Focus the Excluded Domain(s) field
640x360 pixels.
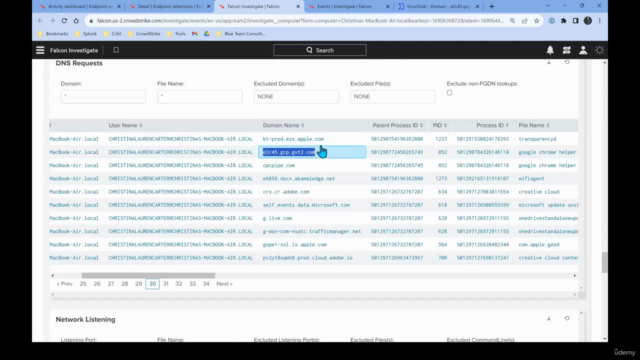pyautogui.click(x=296, y=97)
